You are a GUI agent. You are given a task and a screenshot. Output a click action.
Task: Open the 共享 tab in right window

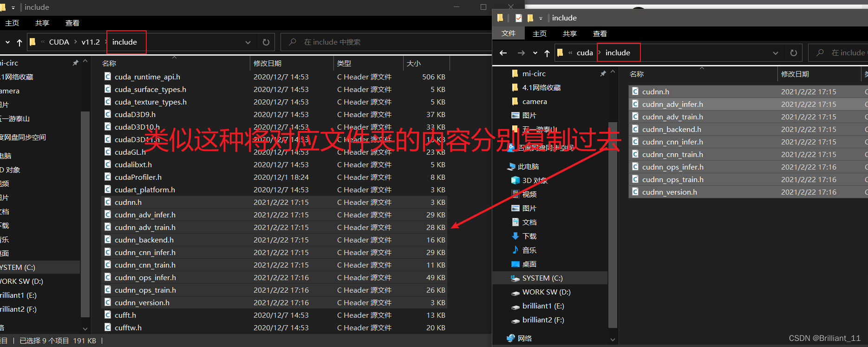pos(570,33)
